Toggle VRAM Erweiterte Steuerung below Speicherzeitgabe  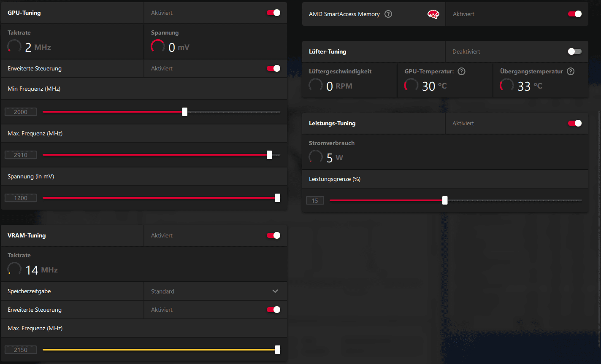click(273, 310)
